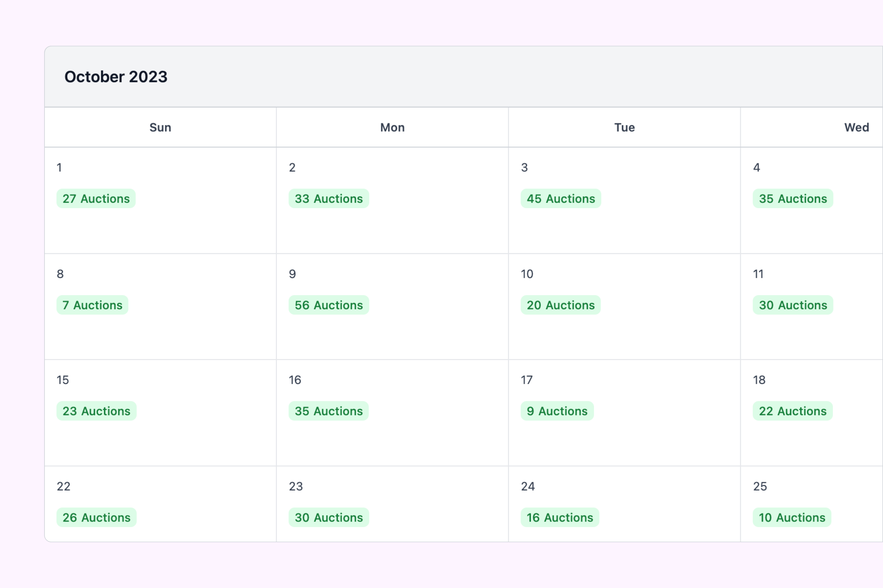
Task: Click the 23 Auctions badge
Action: click(96, 411)
